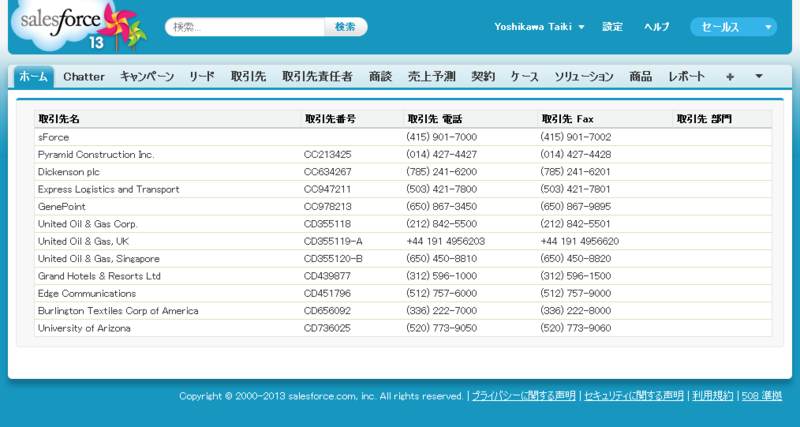Click phone number (415) 901-7000
This screenshot has height=427, width=800.
442,137
